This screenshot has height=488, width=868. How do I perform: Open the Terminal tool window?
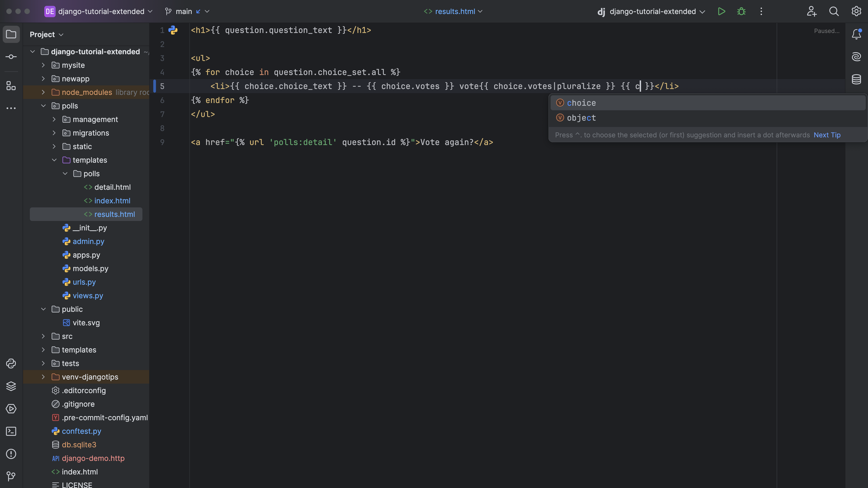pyautogui.click(x=11, y=431)
